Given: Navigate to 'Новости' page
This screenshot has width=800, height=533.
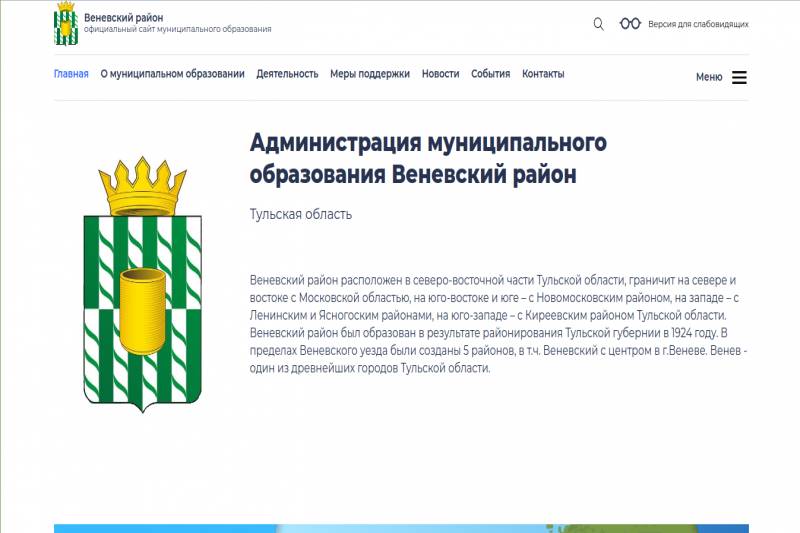Looking at the screenshot, I should point(440,74).
